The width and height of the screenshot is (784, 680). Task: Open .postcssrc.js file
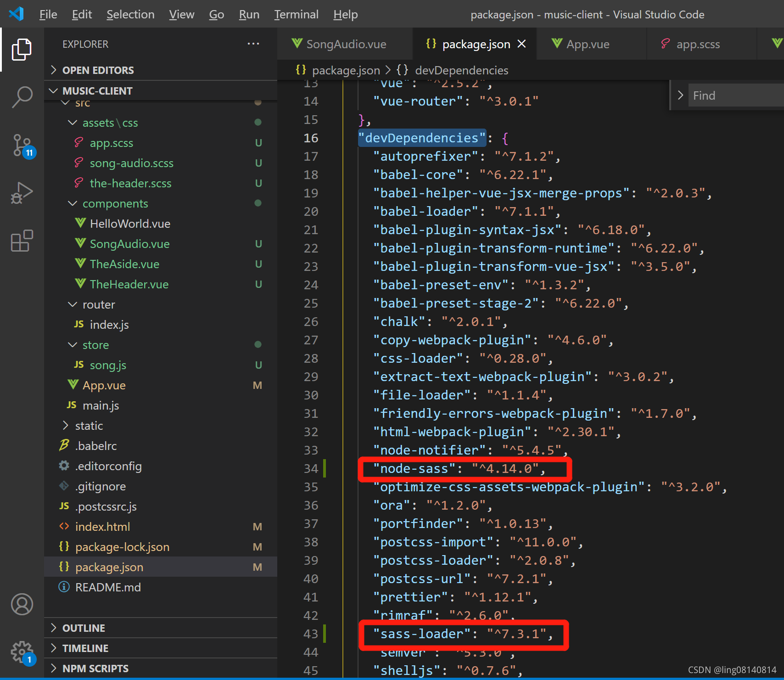click(161, 506)
